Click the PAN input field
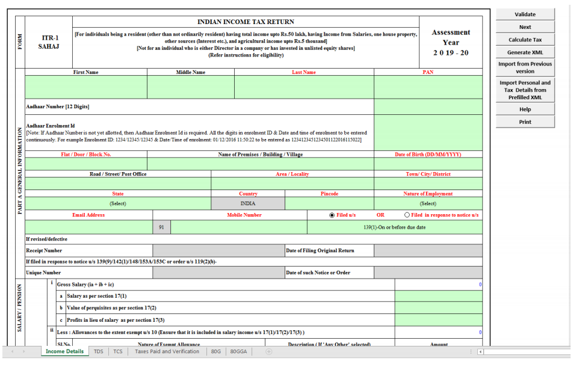Screen dimensions: 588x370 tap(429, 87)
